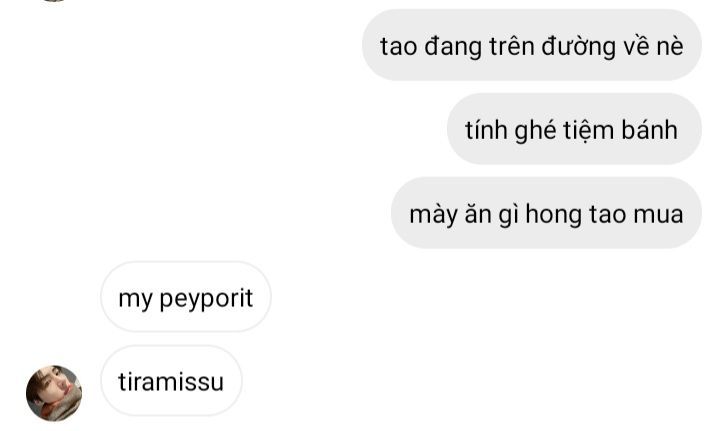Click the word 'đường' in first sent message
720x431 pixels.
pos(579,46)
